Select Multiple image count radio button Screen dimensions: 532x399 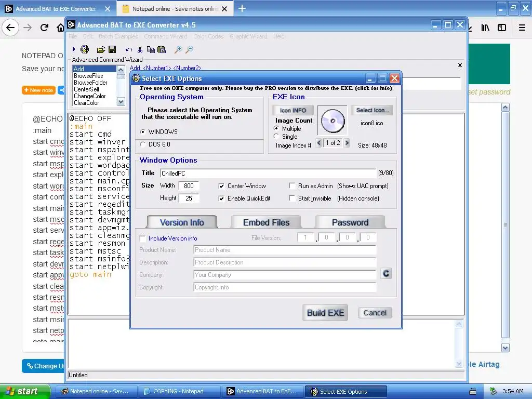(x=276, y=129)
